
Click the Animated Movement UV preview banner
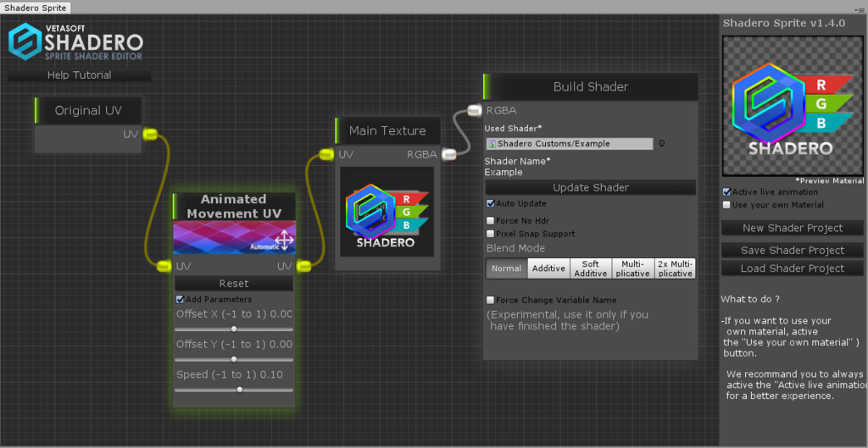(234, 238)
